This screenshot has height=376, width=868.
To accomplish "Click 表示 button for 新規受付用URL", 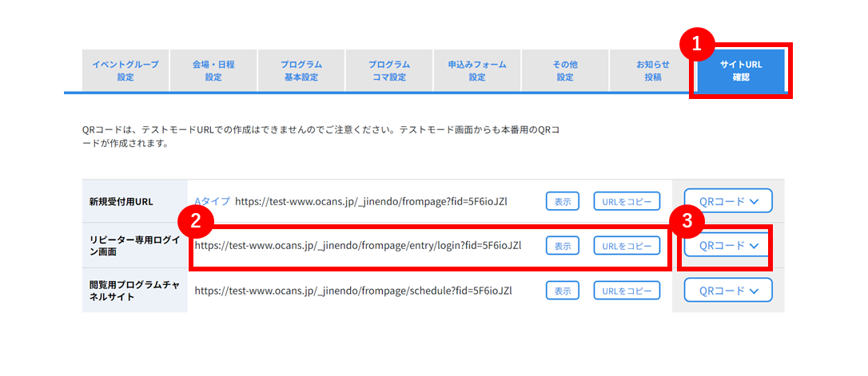I will click(563, 201).
